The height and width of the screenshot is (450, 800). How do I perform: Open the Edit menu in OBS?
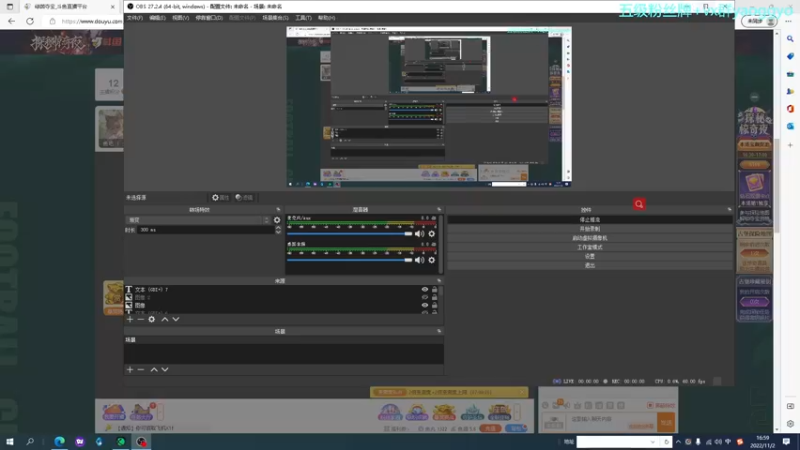point(157,18)
